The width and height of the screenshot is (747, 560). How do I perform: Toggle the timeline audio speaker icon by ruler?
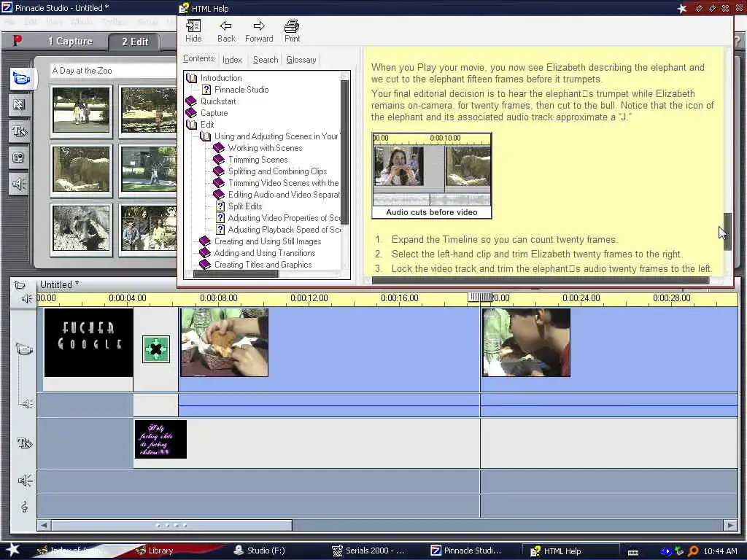tap(26, 298)
